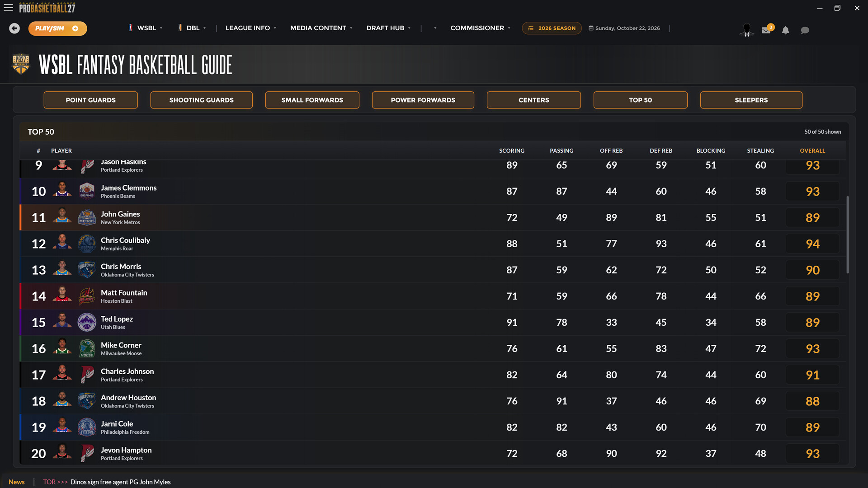Open Jevon Hampton player link
Image resolution: width=868 pixels, height=488 pixels.
[x=126, y=450]
